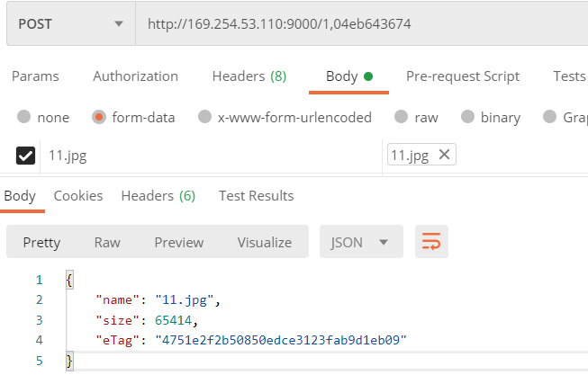Image resolution: width=588 pixels, height=375 pixels.
Task: Select the none body type radio button
Action: tap(24, 117)
